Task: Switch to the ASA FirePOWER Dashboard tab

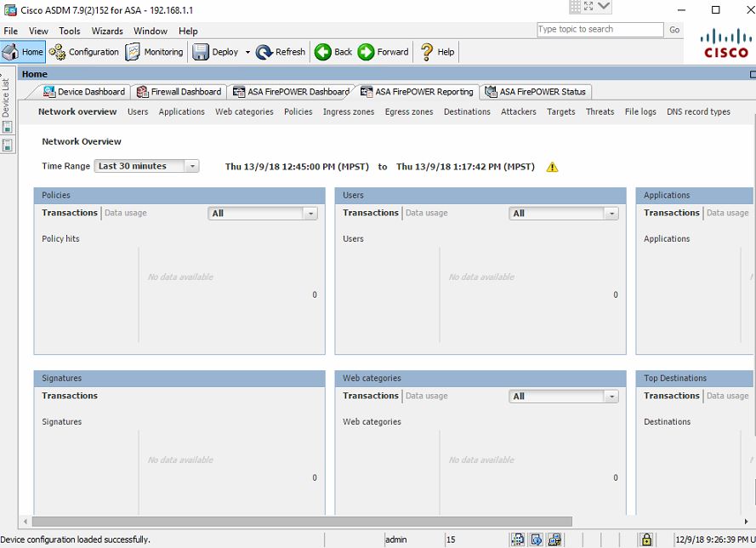Action: tap(291, 92)
